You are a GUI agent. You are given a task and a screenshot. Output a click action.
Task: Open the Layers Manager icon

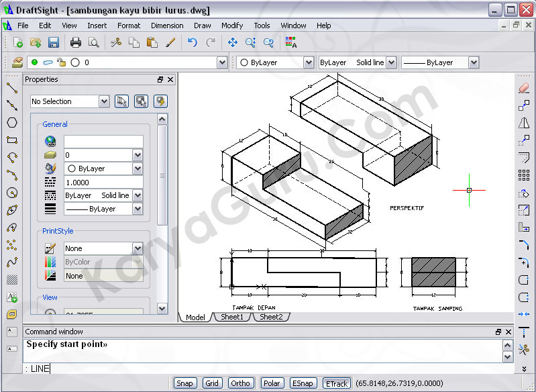[17, 62]
